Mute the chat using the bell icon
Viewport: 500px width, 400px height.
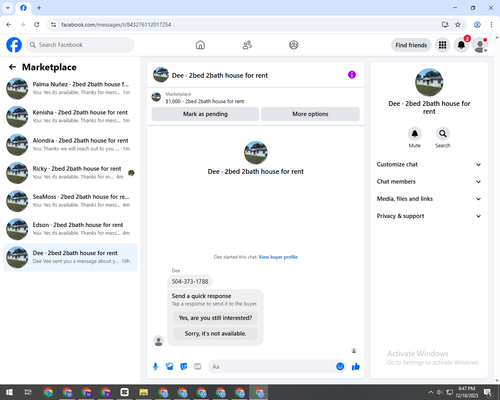click(x=415, y=134)
